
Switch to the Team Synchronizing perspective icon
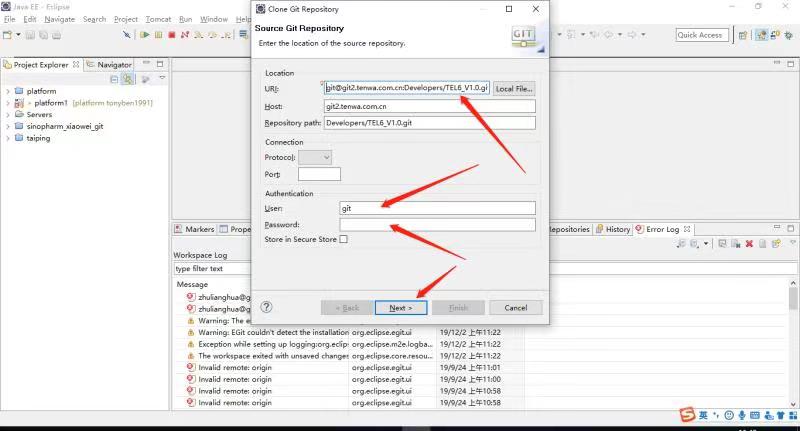pyautogui.click(x=775, y=35)
